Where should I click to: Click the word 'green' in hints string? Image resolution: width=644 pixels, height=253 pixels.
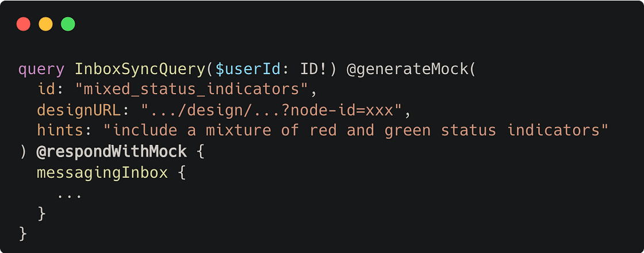(x=411, y=130)
